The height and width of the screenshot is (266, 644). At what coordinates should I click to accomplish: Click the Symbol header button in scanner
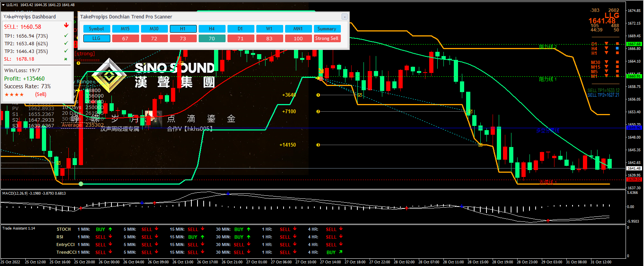[96, 29]
